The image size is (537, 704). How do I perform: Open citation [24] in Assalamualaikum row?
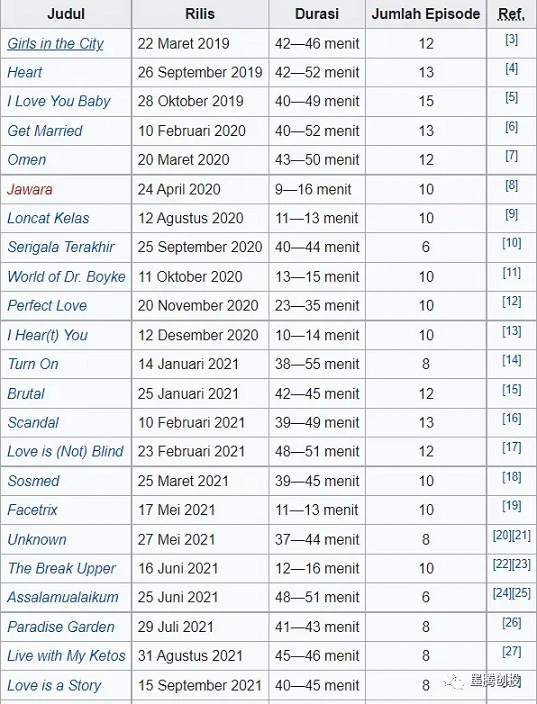502,593
